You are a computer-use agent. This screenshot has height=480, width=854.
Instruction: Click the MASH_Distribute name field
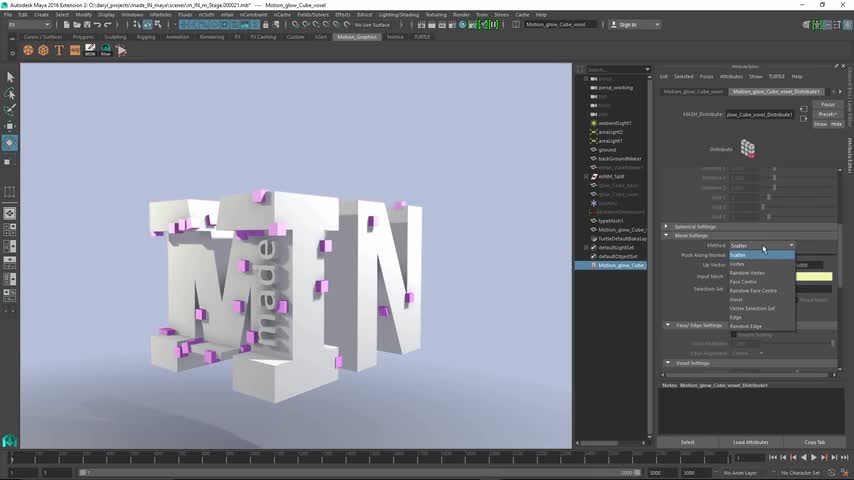[x=759, y=114]
